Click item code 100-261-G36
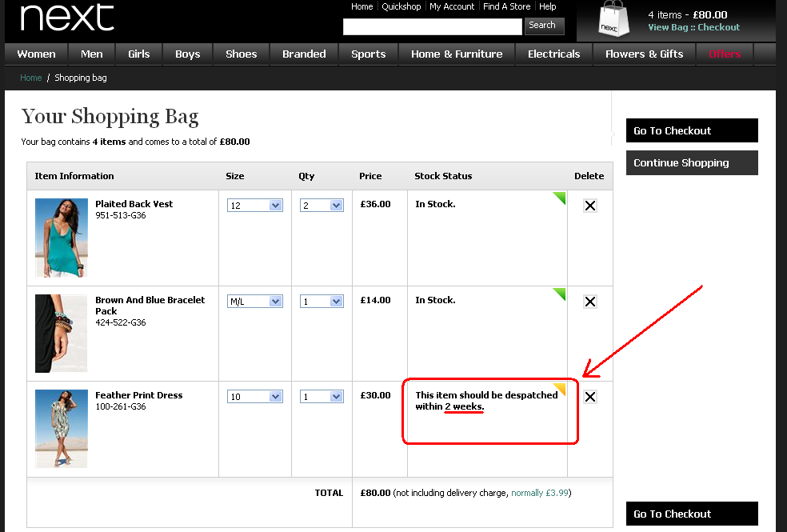 pos(121,406)
